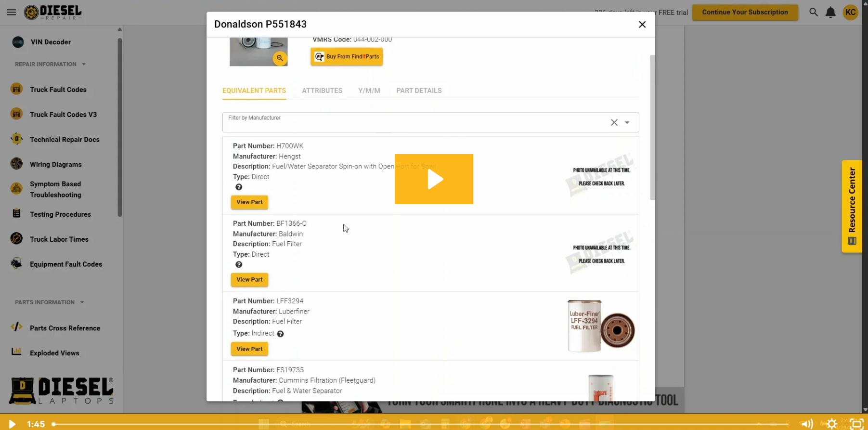Click the Donaldson part photo thumbnail
Image resolution: width=868 pixels, height=430 pixels.
tap(259, 52)
